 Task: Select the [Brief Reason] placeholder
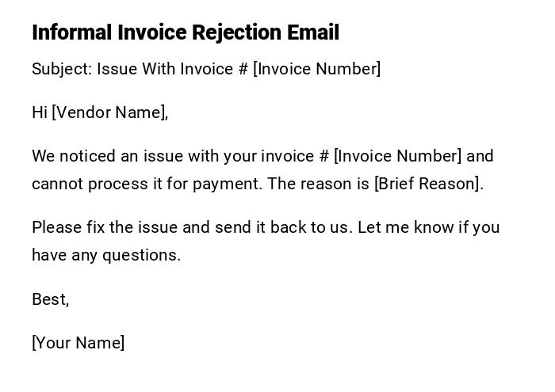[x=427, y=184]
